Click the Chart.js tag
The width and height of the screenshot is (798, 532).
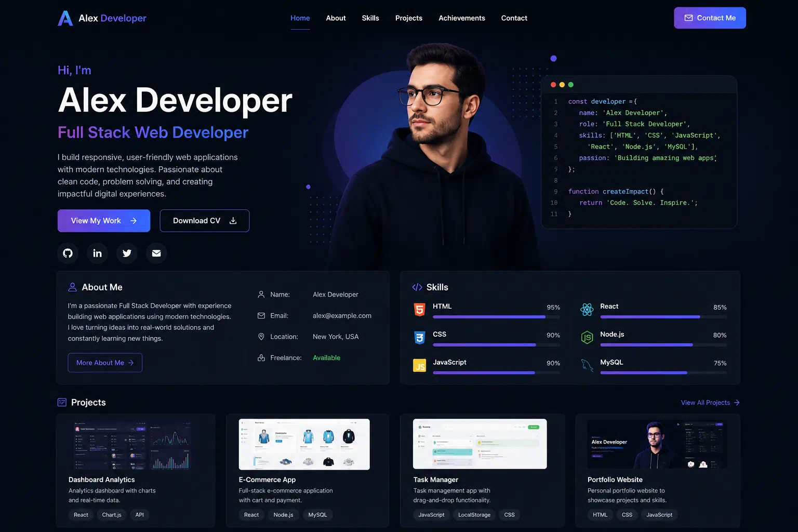tap(112, 515)
